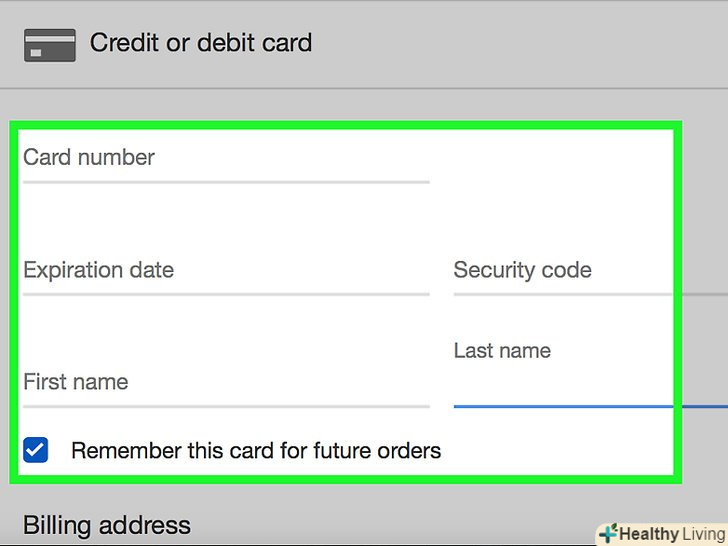Image resolution: width=728 pixels, height=546 pixels.
Task: Click the credit card icon
Action: click(x=50, y=45)
